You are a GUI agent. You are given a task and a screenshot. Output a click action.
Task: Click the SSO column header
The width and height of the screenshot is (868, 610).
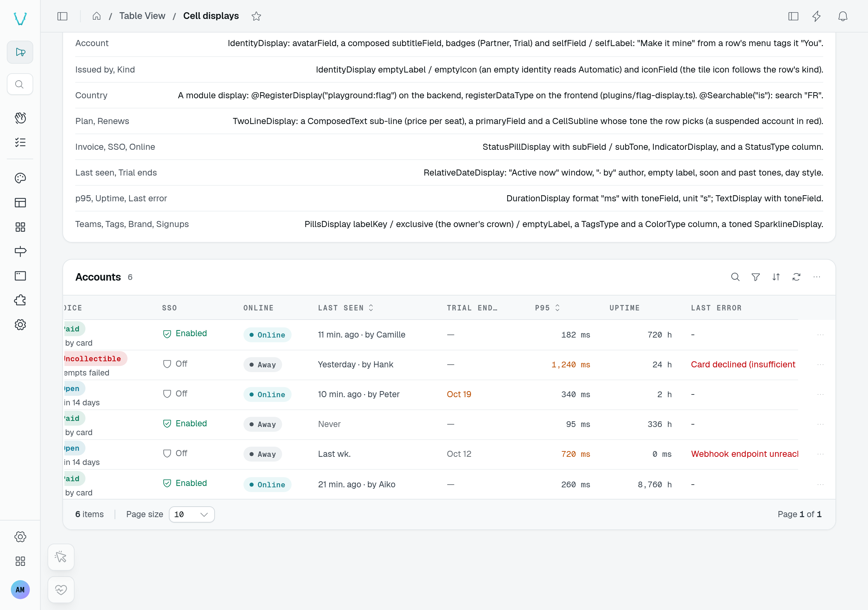[x=170, y=308]
